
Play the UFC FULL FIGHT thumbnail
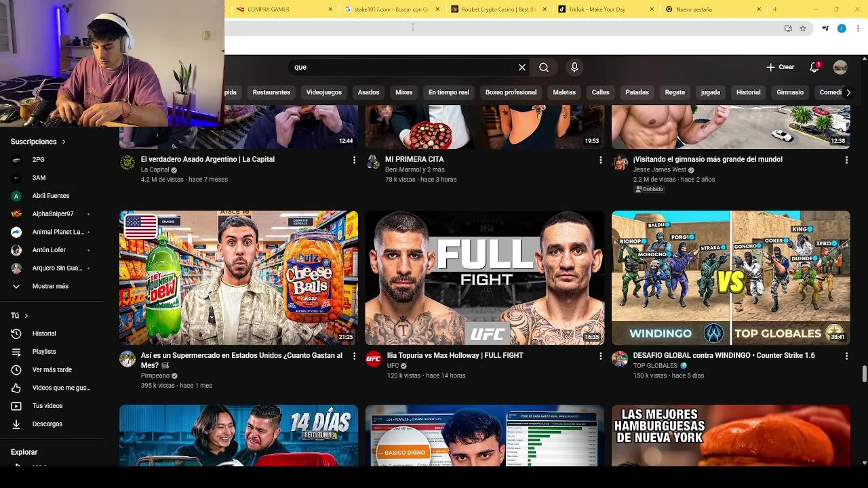point(485,278)
